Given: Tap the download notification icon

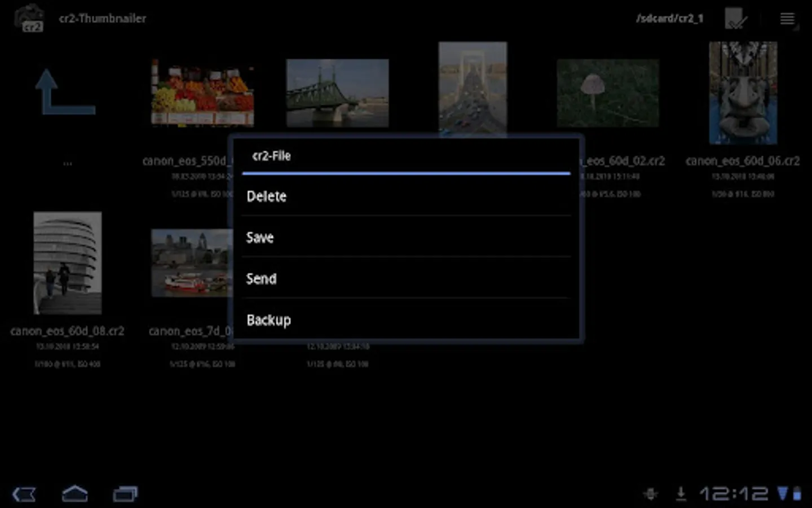Looking at the screenshot, I should [681, 494].
